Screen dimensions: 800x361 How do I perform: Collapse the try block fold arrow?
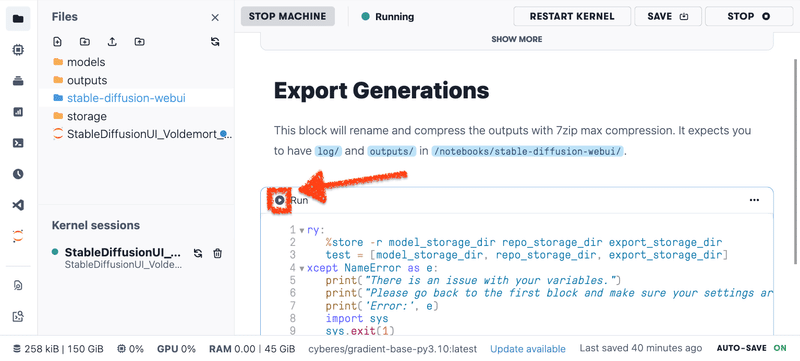[x=302, y=230]
